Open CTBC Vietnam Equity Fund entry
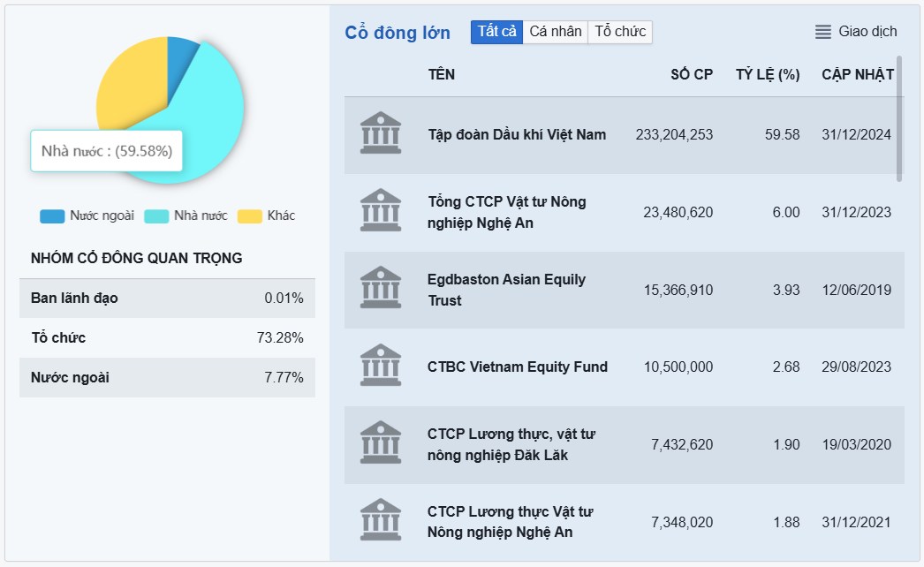924x567 pixels. click(518, 367)
